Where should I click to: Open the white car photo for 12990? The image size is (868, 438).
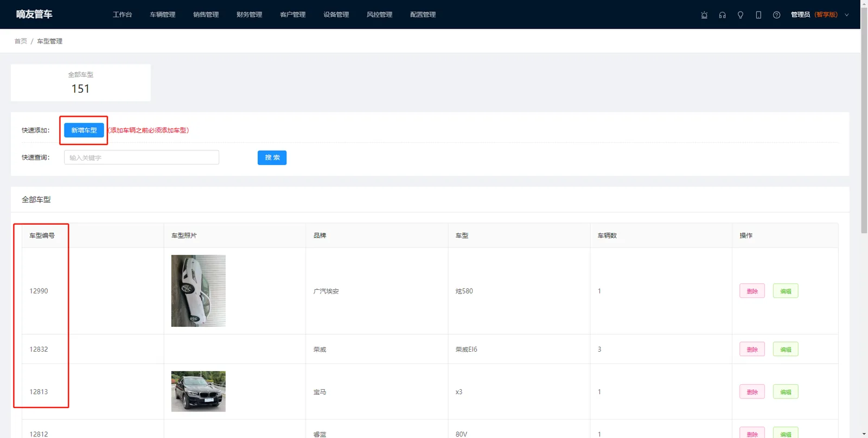[x=199, y=291]
